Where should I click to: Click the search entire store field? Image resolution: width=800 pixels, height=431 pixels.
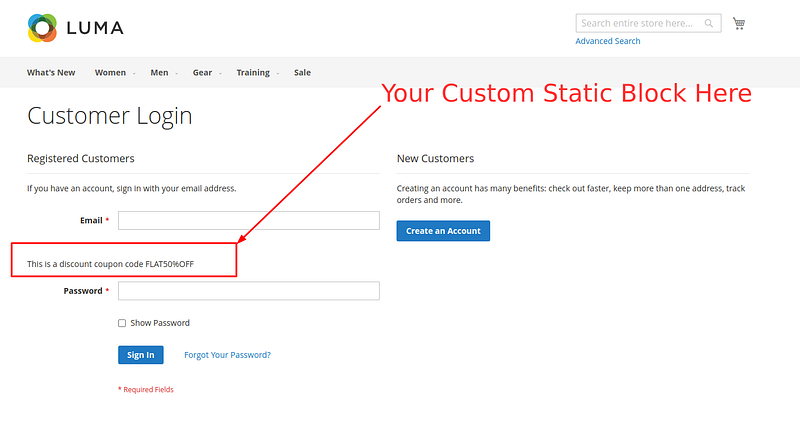point(638,23)
